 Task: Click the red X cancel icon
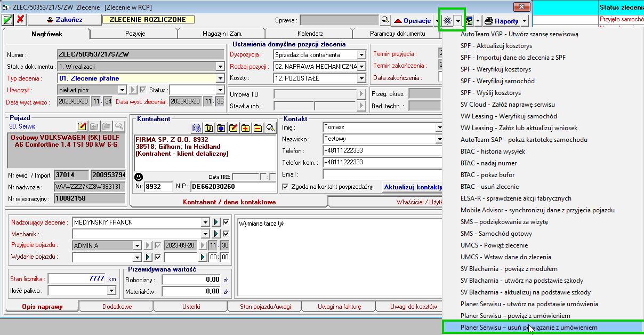20,20
